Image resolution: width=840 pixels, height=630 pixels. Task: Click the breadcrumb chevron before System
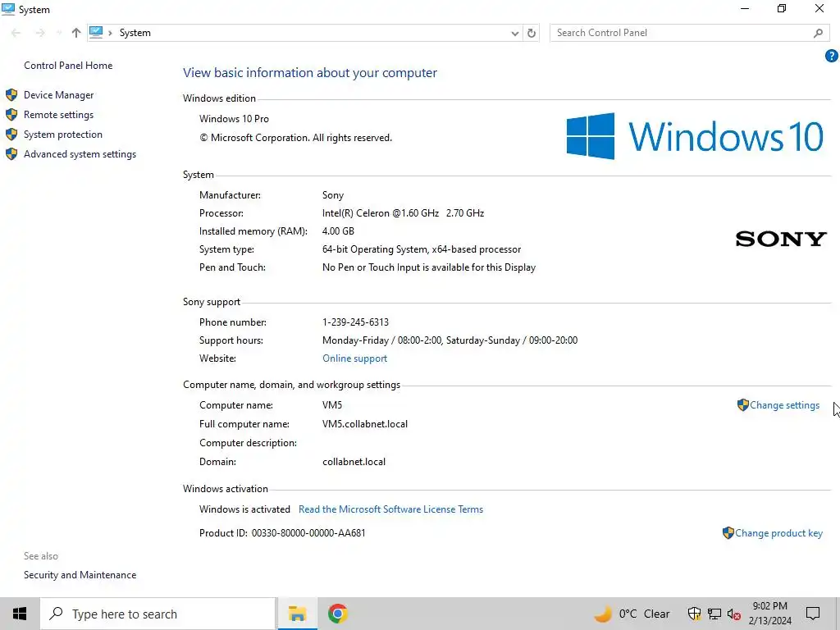[x=110, y=33]
